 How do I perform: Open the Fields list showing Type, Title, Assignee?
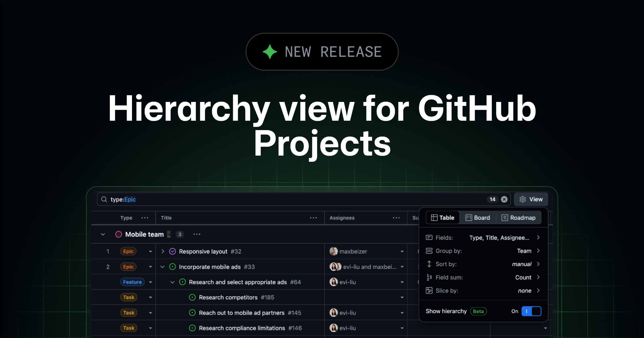499,238
